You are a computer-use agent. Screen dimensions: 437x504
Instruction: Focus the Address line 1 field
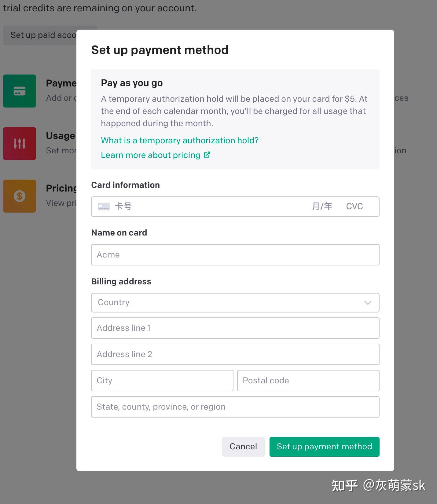(235, 328)
